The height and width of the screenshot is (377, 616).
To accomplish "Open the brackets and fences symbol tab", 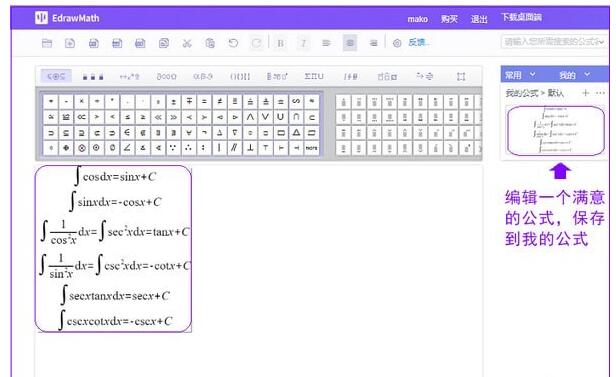I will click(240, 77).
